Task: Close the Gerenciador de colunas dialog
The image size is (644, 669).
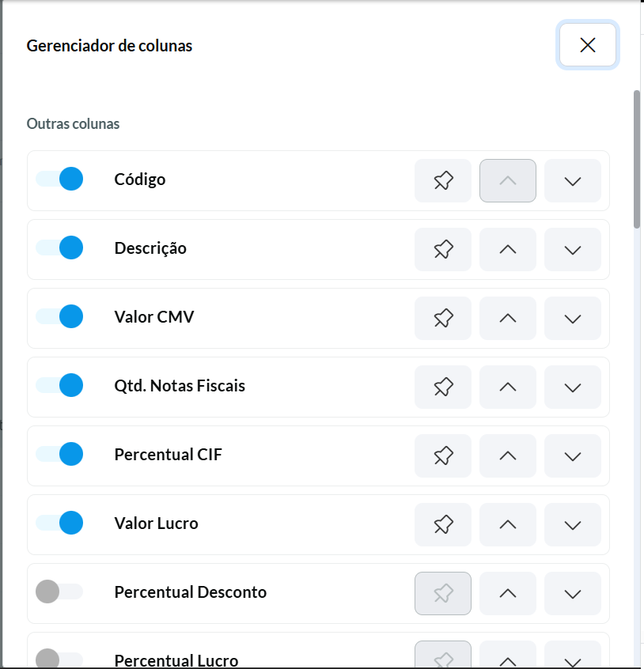Action: (587, 45)
